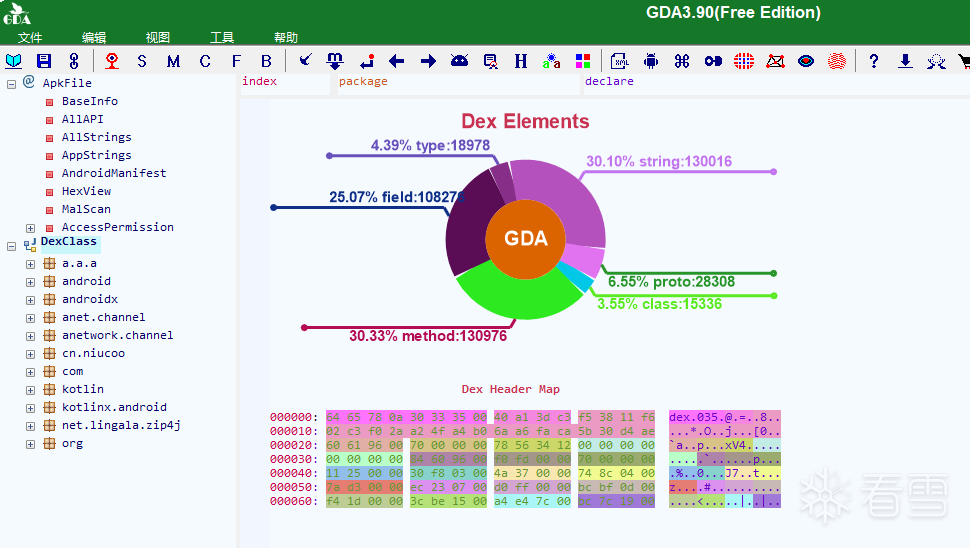Click the XML document icon
970x548 pixels.
(x=619, y=61)
